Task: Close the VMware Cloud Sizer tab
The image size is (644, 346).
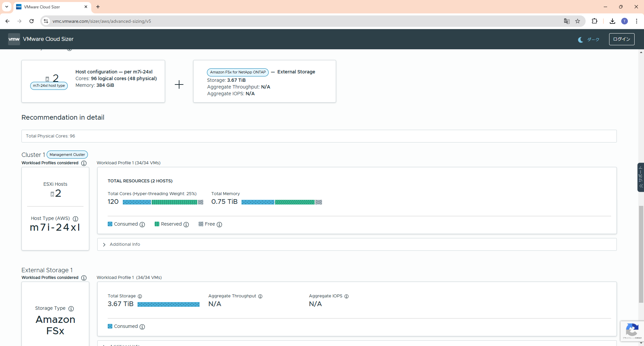Action: 86,7
